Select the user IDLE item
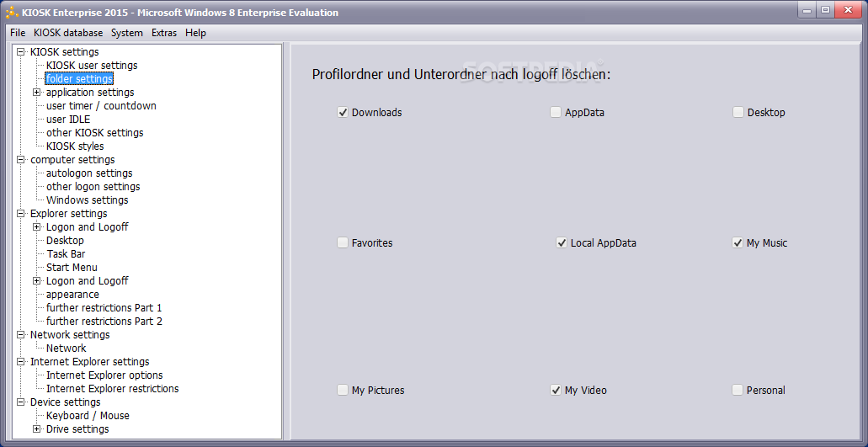The height and width of the screenshot is (447, 868). click(68, 119)
